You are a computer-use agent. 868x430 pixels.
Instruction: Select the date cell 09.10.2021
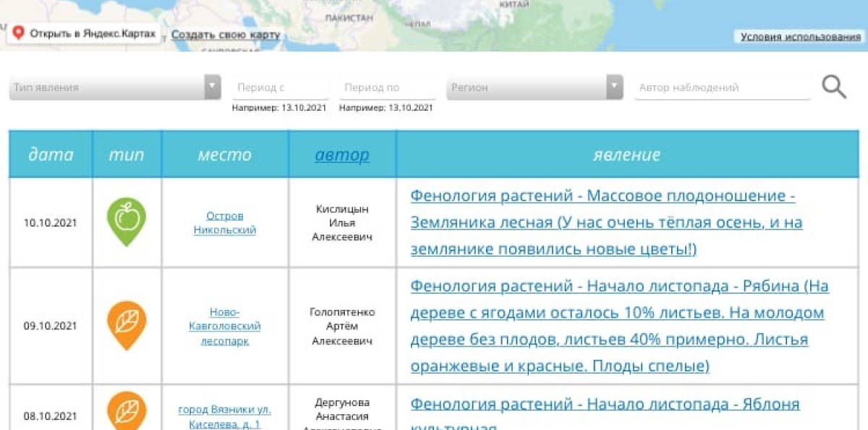pyautogui.click(x=51, y=326)
